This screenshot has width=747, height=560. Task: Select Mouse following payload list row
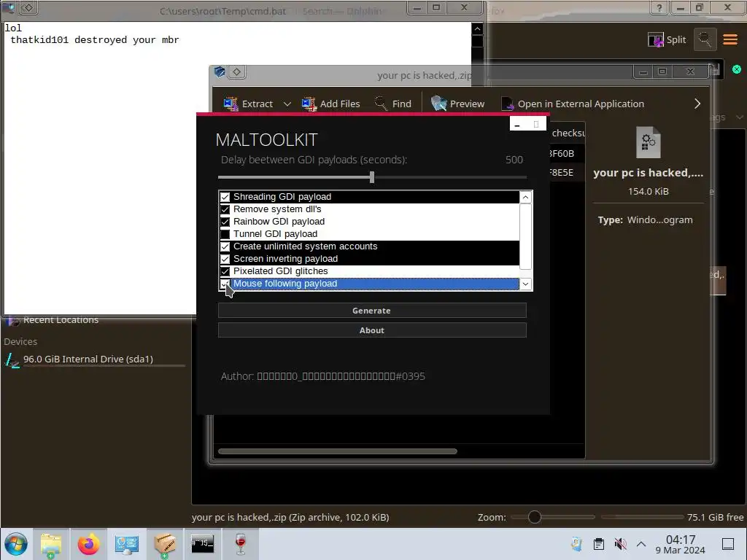[x=369, y=284]
